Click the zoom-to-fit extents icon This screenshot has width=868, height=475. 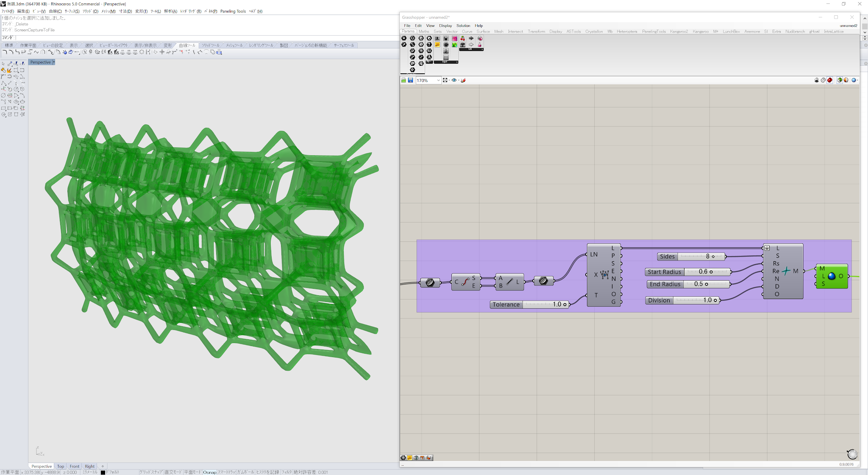tap(445, 81)
